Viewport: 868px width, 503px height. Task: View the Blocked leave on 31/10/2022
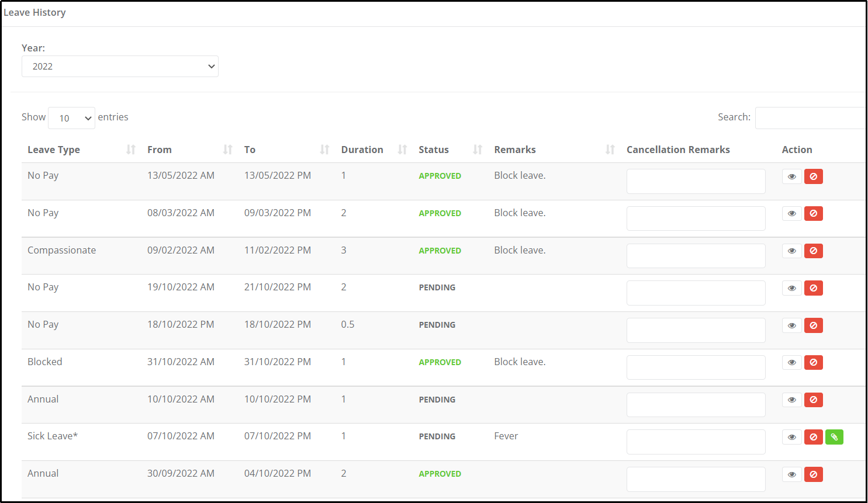(791, 363)
